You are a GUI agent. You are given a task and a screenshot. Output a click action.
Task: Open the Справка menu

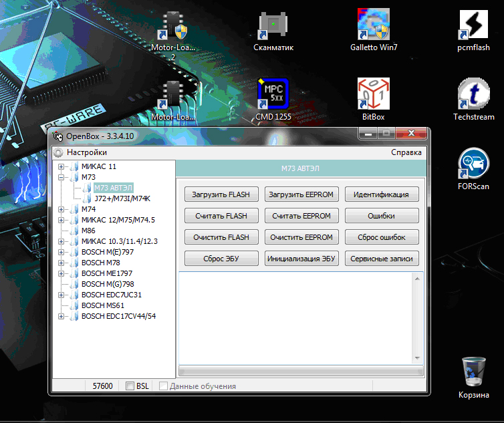click(406, 152)
